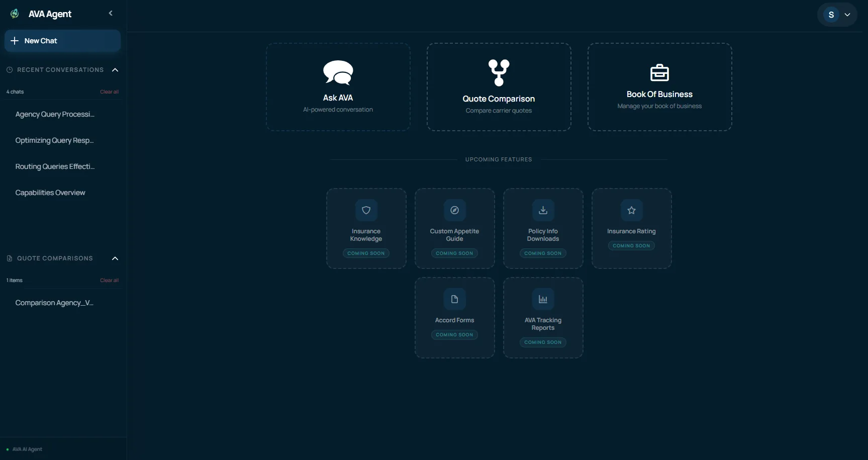Click the AVA Tracking Reports chart icon
Image resolution: width=868 pixels, height=460 pixels.
click(x=543, y=299)
